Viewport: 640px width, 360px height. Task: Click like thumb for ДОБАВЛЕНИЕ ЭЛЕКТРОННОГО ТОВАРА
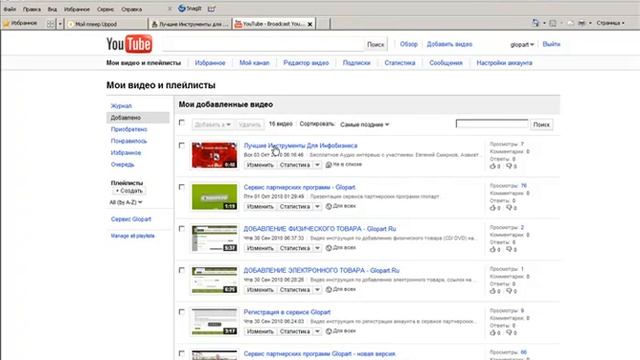(x=493, y=291)
